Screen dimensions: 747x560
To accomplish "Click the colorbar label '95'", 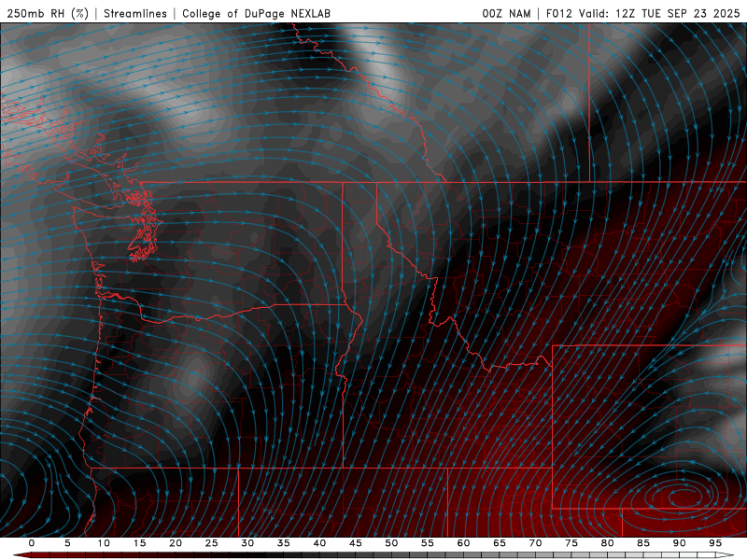I will click(715, 543).
